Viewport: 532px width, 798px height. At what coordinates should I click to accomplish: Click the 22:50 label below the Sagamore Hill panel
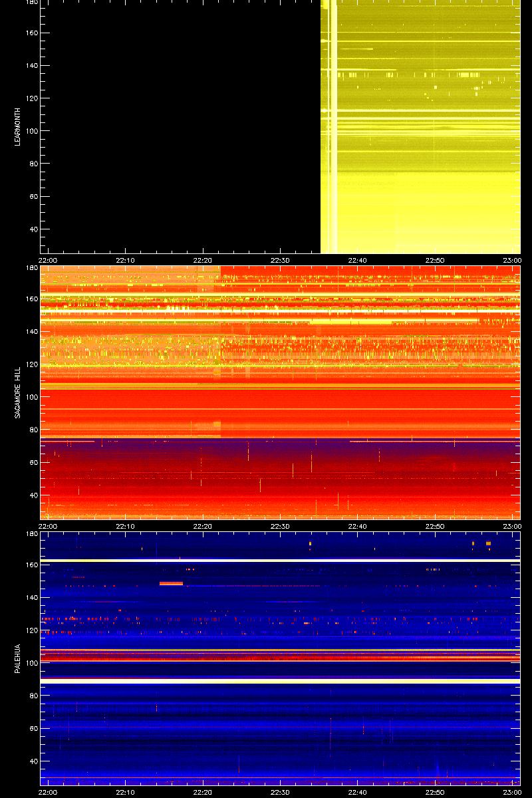[x=435, y=526]
